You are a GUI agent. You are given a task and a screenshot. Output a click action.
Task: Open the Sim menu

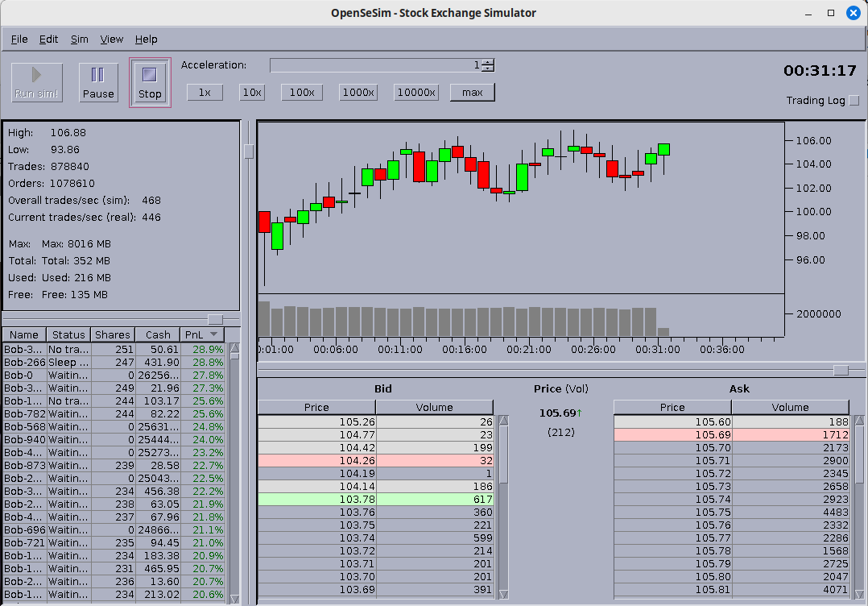[x=79, y=39]
